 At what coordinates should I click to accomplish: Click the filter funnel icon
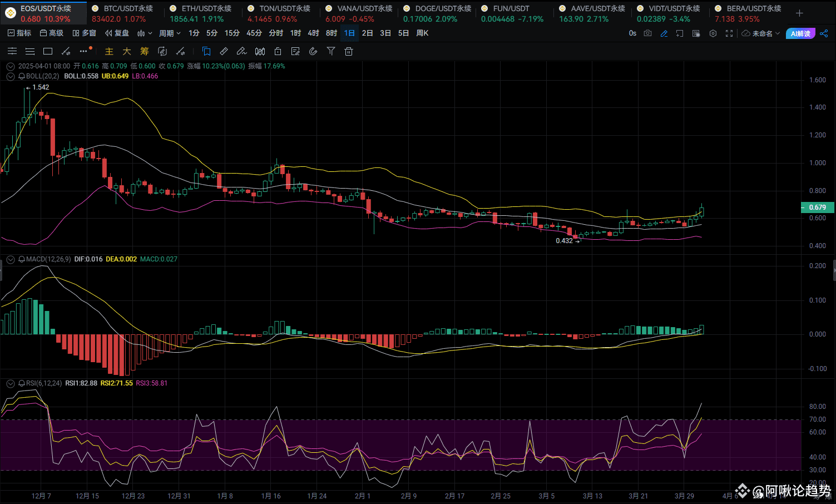click(331, 51)
